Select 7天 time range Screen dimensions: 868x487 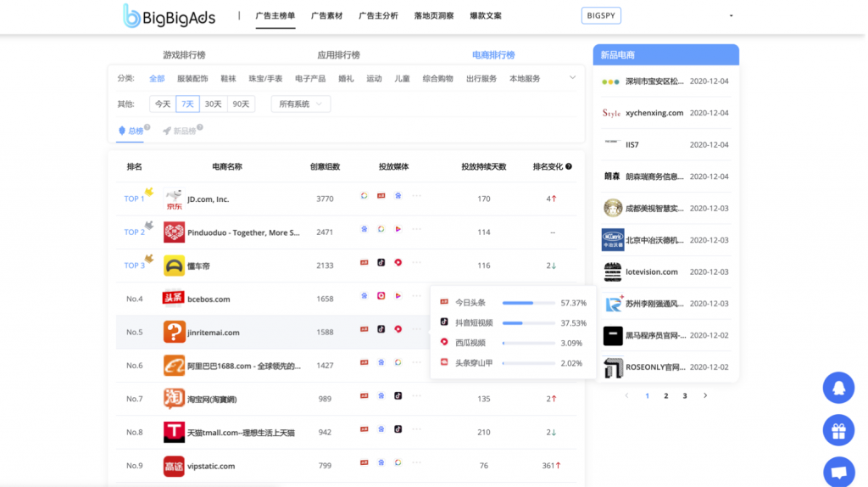(187, 104)
